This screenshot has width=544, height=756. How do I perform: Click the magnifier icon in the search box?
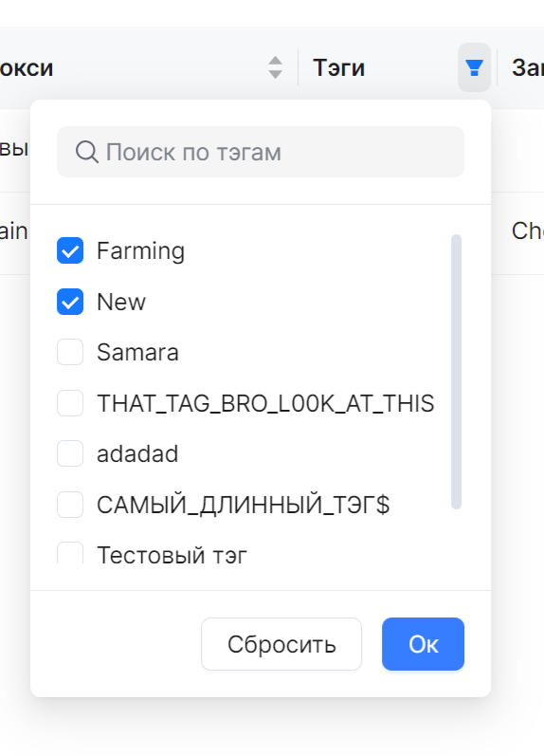click(x=87, y=152)
